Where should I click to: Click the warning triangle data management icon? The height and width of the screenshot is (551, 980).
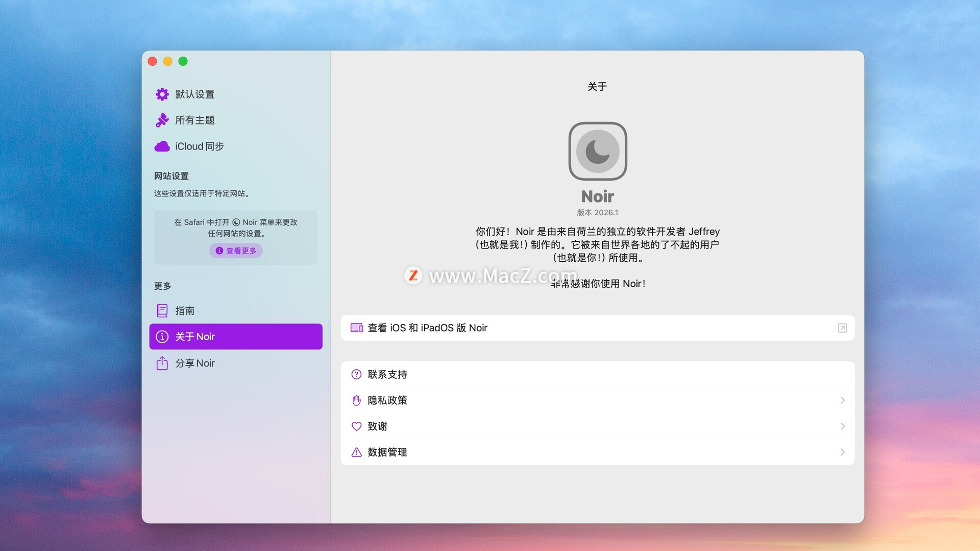pos(356,453)
